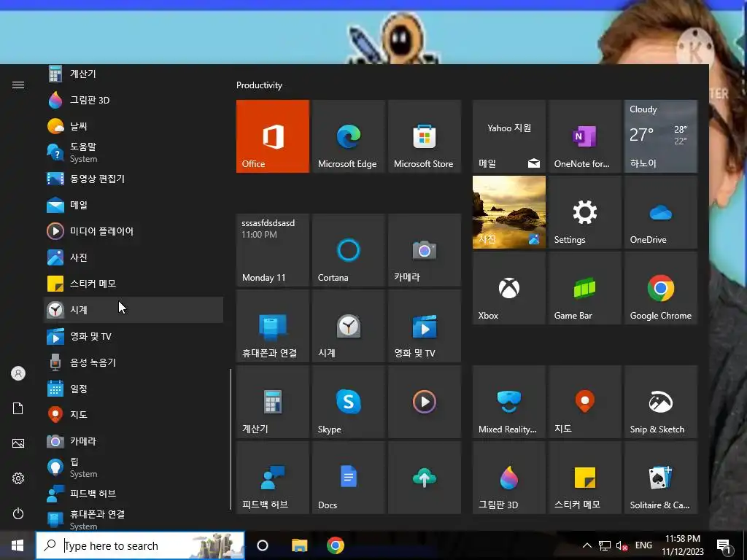Open Documents from the Start sidebar
Viewport: 747px width, 560px height.
coord(18,408)
